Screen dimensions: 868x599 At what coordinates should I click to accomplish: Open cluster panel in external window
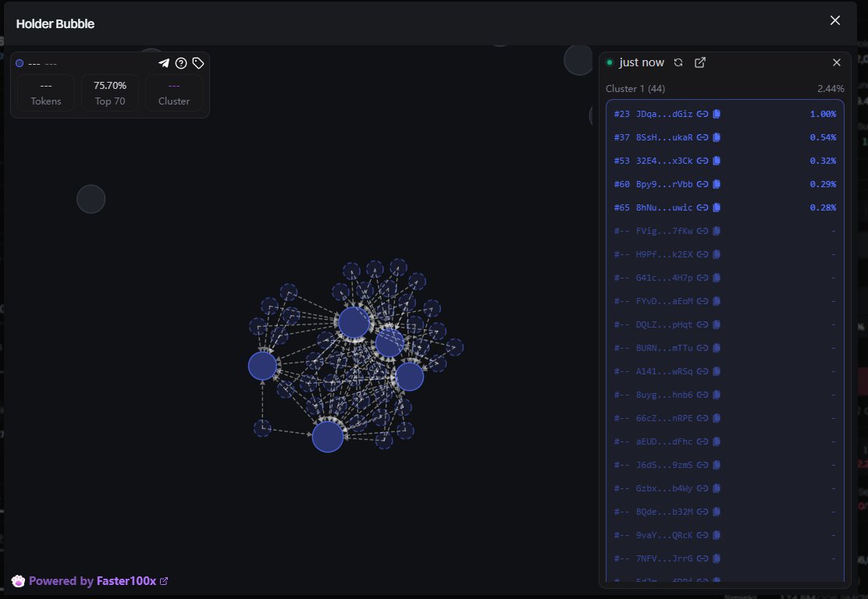pos(700,62)
